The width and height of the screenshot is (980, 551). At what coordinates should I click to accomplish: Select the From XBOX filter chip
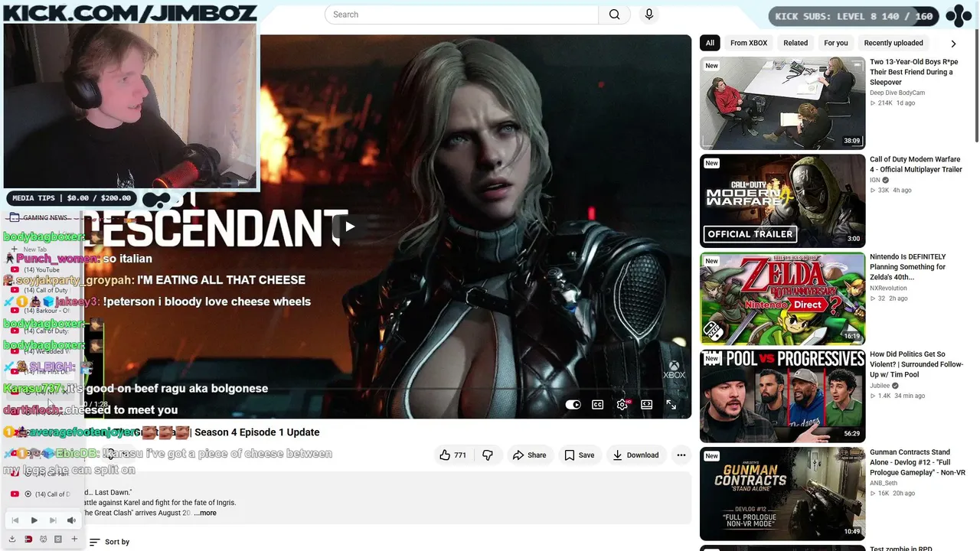(749, 43)
